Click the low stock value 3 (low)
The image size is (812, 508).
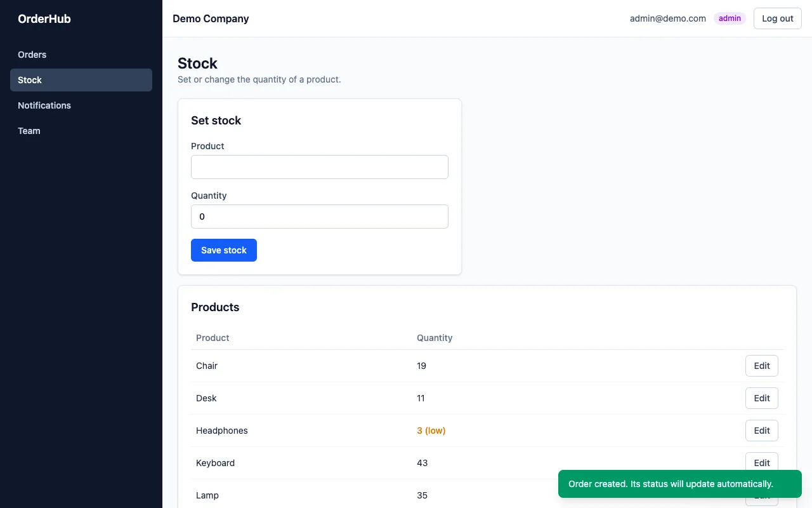pos(431,431)
